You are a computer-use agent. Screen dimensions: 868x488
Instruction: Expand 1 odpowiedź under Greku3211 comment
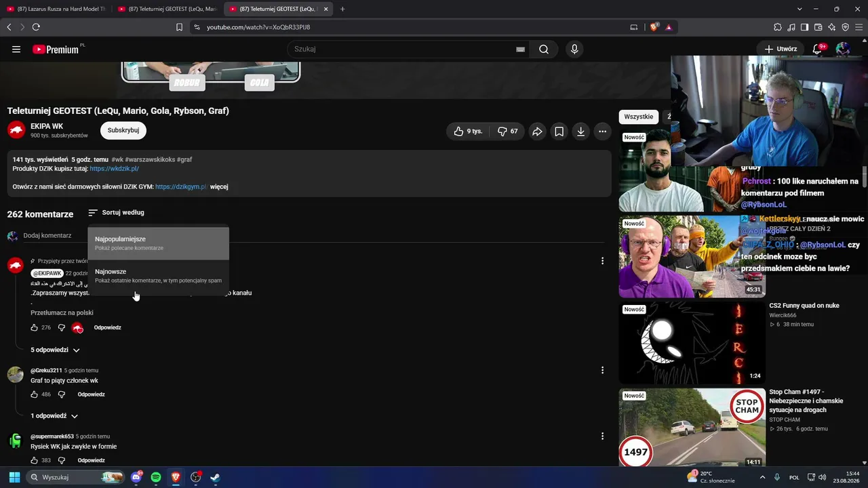click(x=54, y=416)
